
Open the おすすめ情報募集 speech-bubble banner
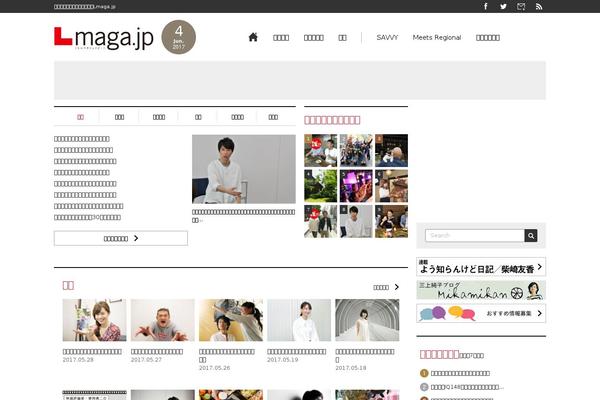pos(481,313)
